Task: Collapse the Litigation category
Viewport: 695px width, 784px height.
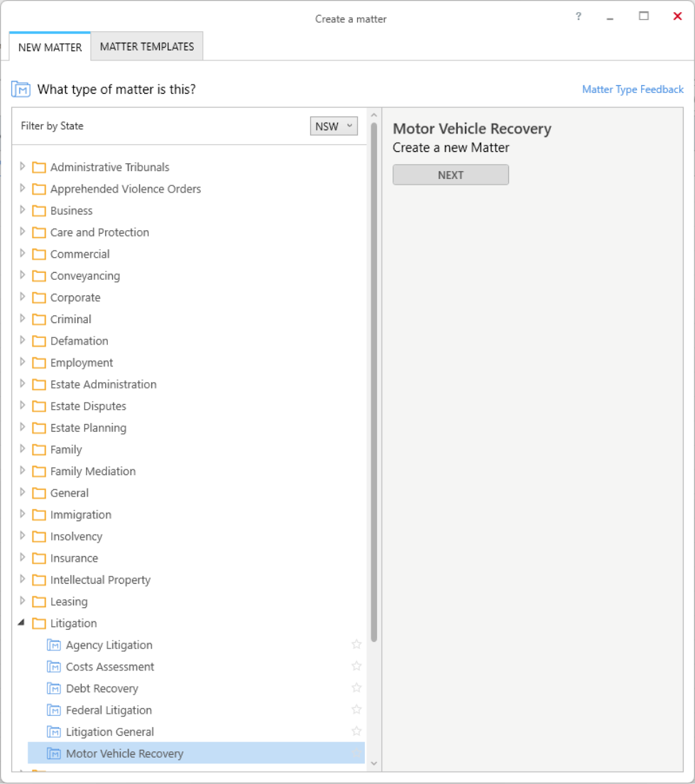Action: click(x=21, y=623)
